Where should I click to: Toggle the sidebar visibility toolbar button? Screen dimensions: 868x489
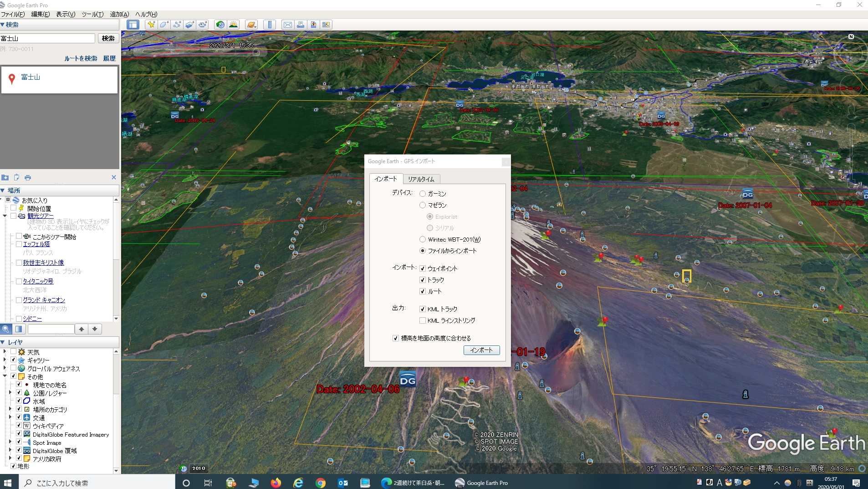[133, 25]
